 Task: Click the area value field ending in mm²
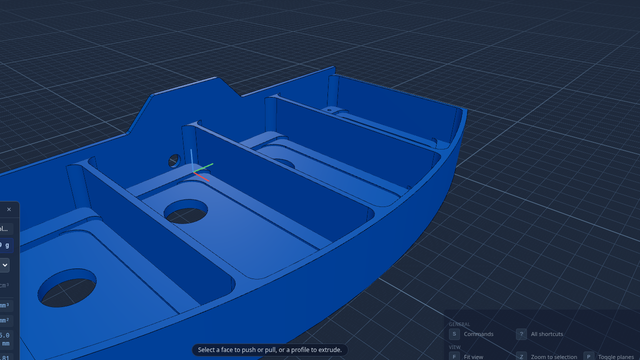[6, 320]
